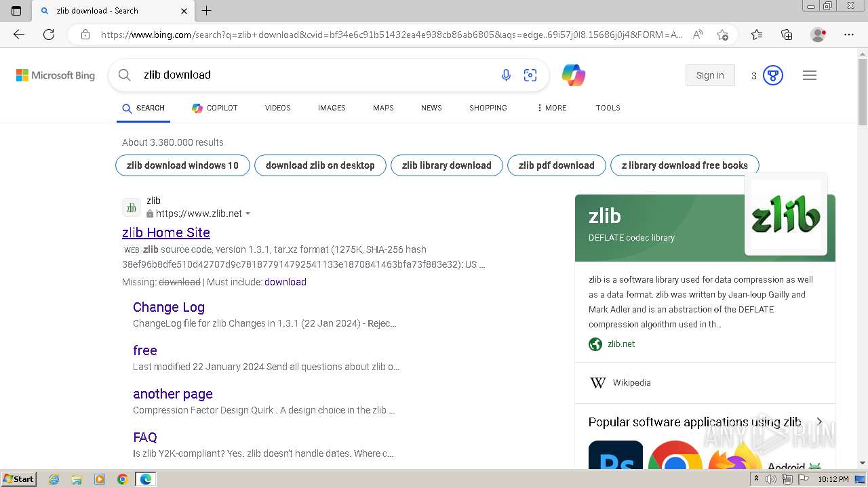Image resolution: width=868 pixels, height=488 pixels.
Task: View site information lock icon
Action: click(x=85, y=35)
